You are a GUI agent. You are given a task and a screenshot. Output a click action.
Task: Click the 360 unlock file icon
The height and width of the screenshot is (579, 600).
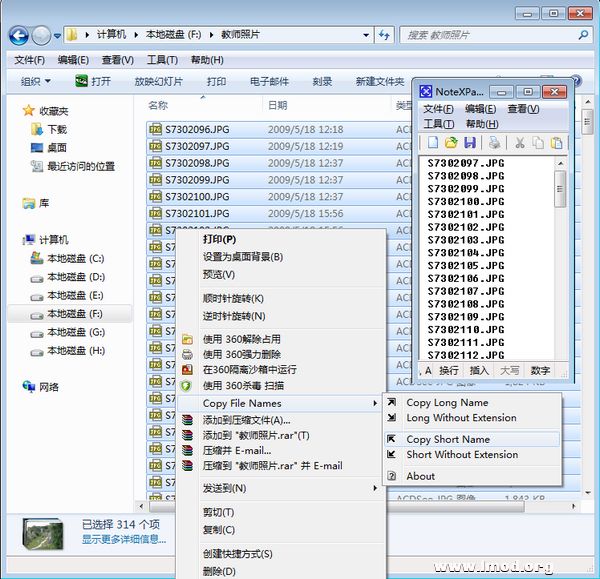pos(187,339)
